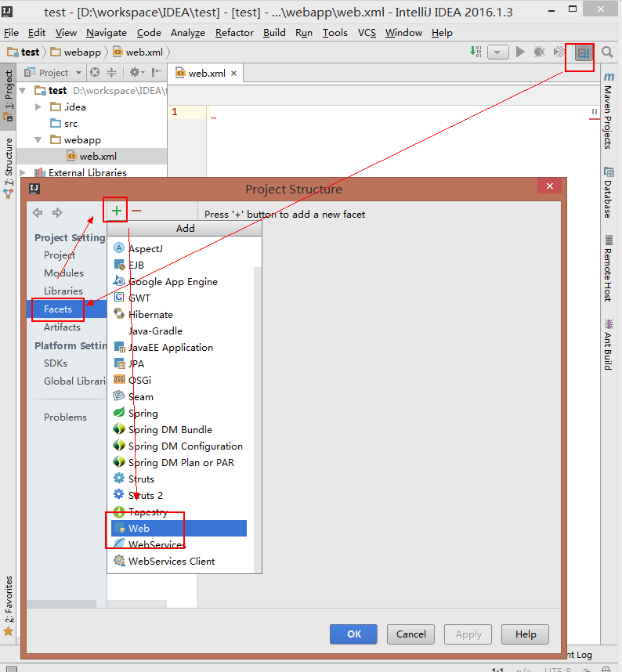
Task: Select web.xml in the project tree
Action: (x=92, y=157)
